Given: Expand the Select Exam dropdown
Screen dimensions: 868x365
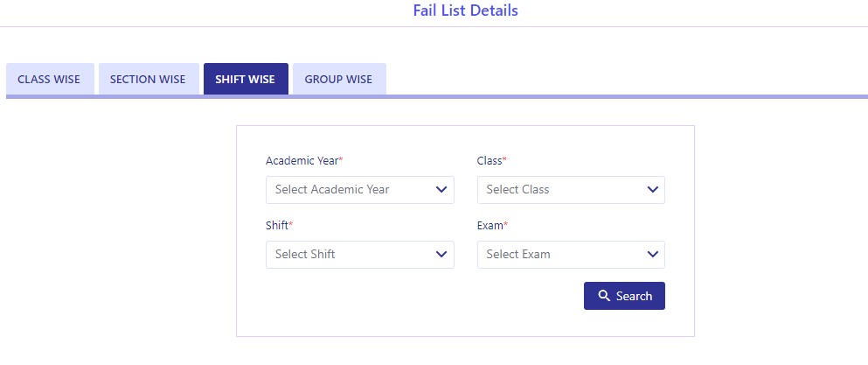Looking at the screenshot, I should 571,255.
